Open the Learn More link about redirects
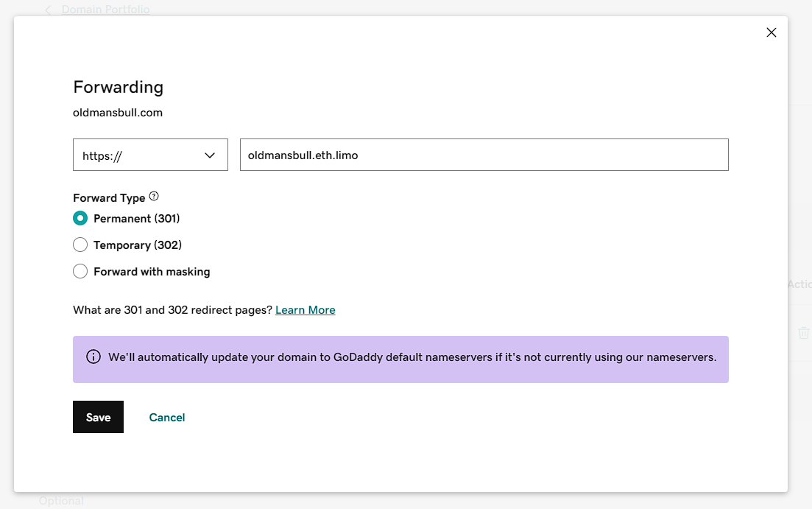Image resolution: width=812 pixels, height=509 pixels. [305, 310]
